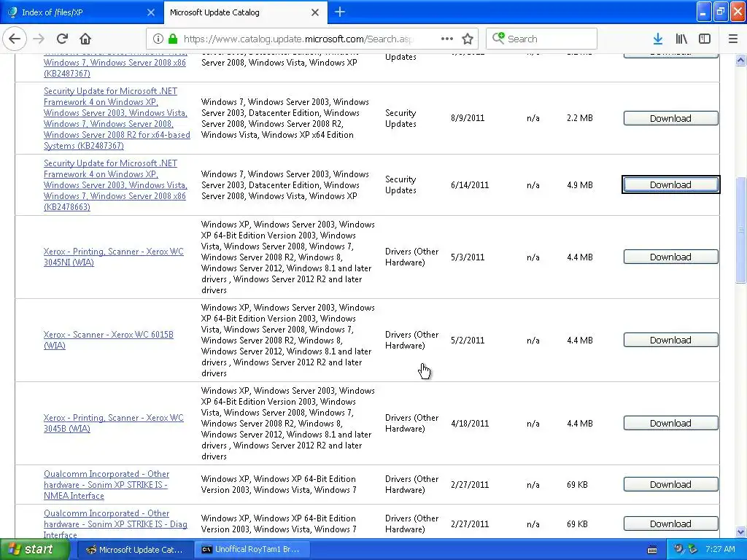Click the date 8/9/2011 cell

click(x=468, y=118)
